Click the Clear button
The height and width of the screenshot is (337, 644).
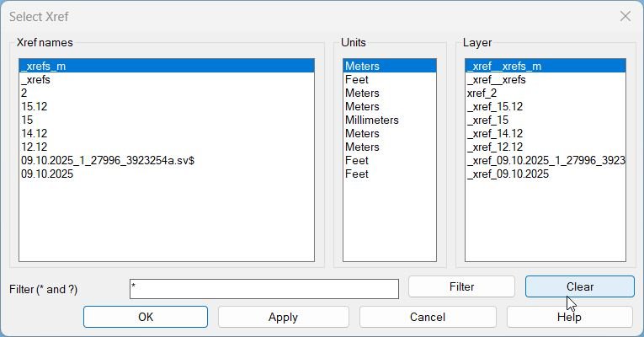579,286
